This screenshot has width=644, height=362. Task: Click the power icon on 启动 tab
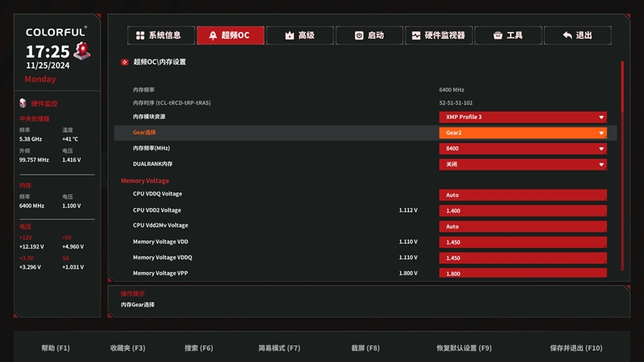tap(359, 35)
